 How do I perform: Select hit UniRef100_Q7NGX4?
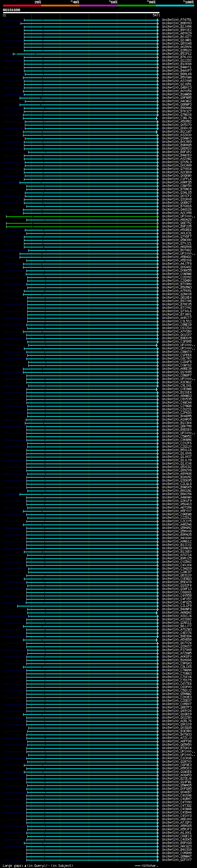tap(176, 115)
